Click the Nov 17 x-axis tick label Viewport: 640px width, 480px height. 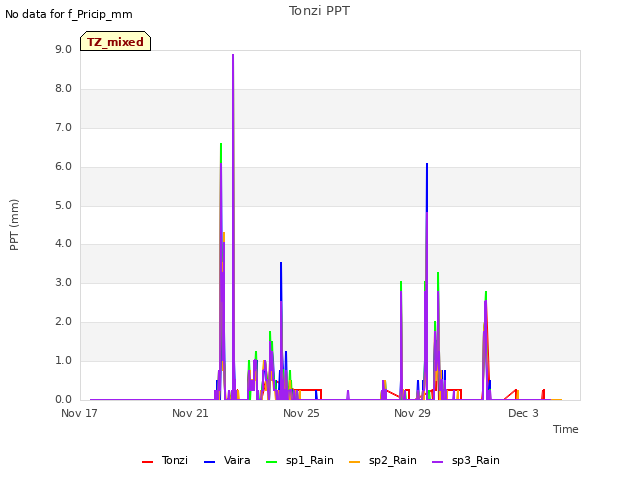pos(79,413)
